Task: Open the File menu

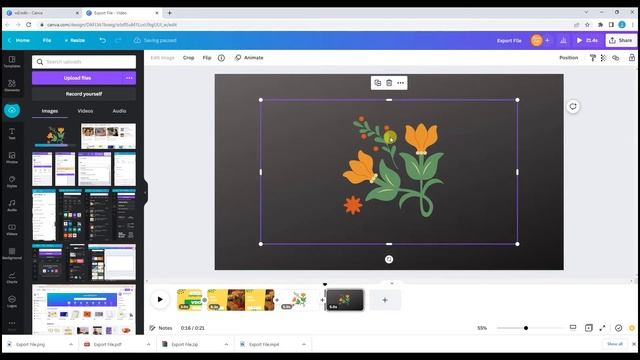Action: tap(47, 40)
